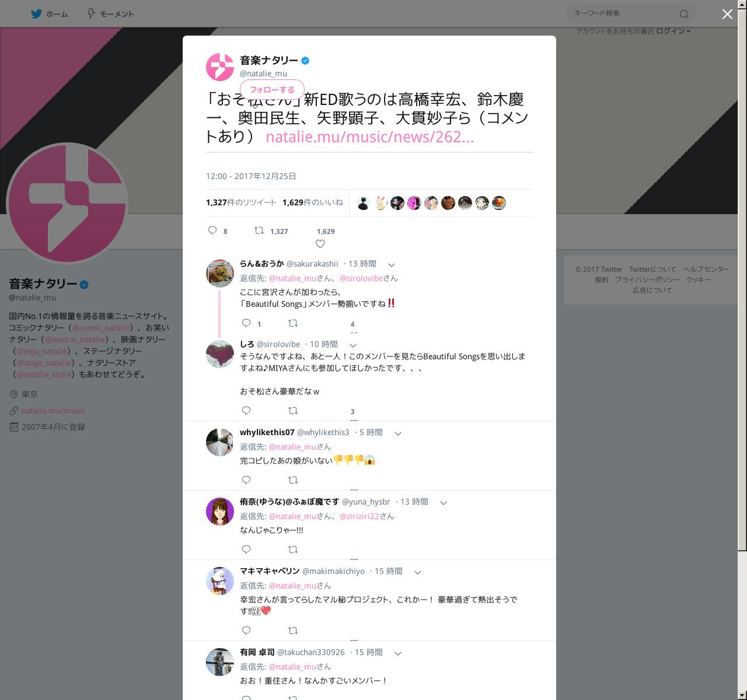Like the main tweet via the heart icon
Image resolution: width=747 pixels, height=700 pixels.
click(x=320, y=244)
